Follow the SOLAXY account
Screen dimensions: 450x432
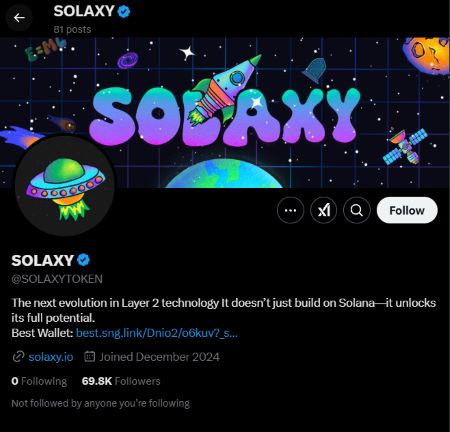click(x=407, y=210)
